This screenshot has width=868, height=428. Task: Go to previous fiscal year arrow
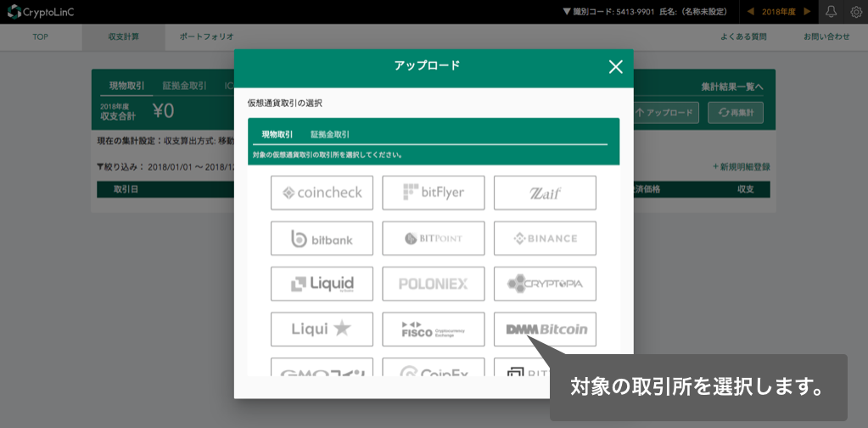point(751,12)
